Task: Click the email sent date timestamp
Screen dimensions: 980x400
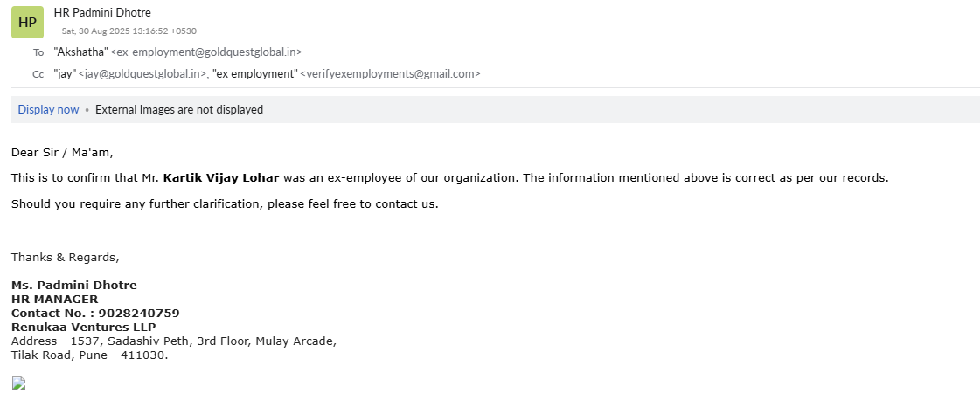Action: pyautogui.click(x=129, y=31)
